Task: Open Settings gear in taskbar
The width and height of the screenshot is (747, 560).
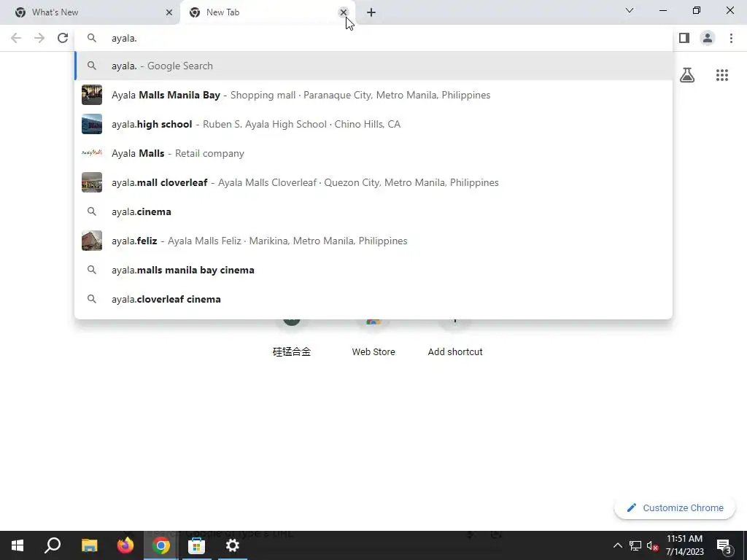Action: coord(233,545)
